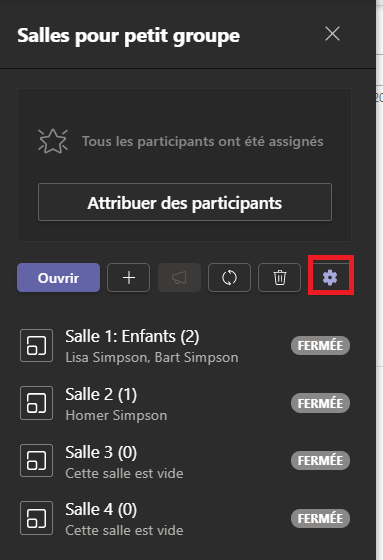Close the Salles pour petit groupe panel
The height and width of the screenshot is (560, 383).
[x=332, y=34]
